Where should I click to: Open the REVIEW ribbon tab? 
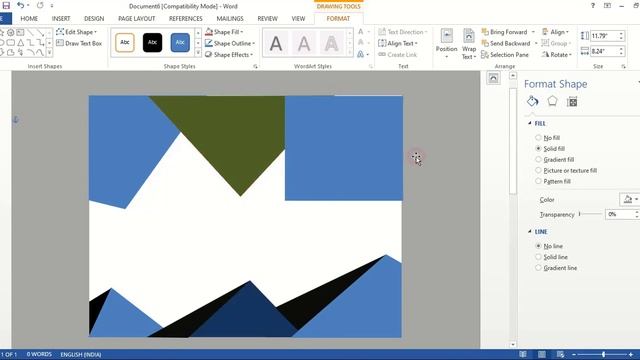point(267,19)
